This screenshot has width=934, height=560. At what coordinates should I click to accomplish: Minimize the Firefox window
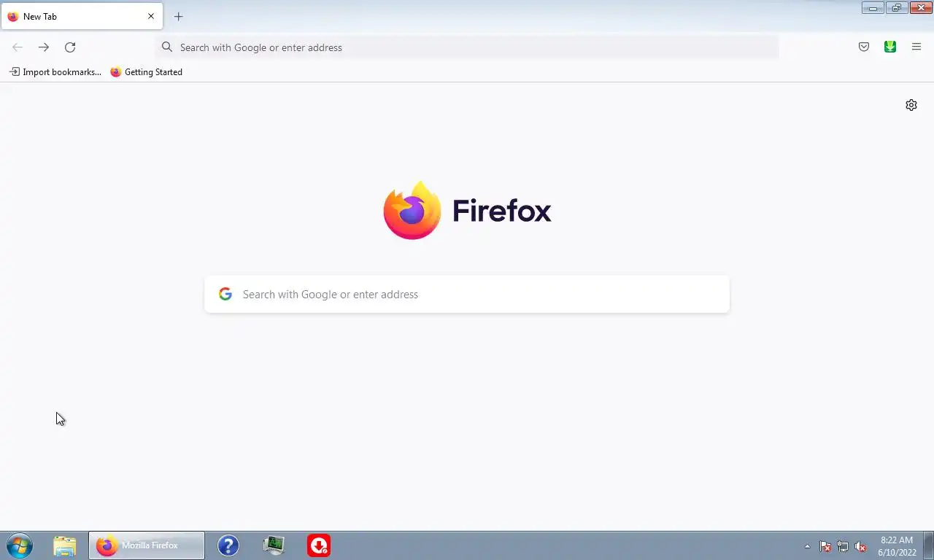pyautogui.click(x=873, y=8)
